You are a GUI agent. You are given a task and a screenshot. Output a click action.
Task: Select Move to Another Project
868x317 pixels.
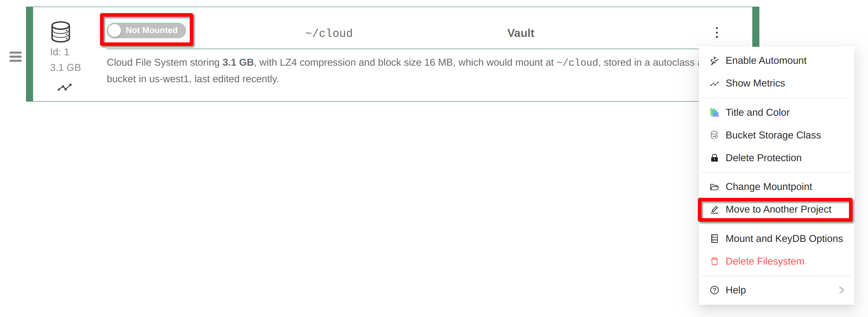(x=778, y=209)
